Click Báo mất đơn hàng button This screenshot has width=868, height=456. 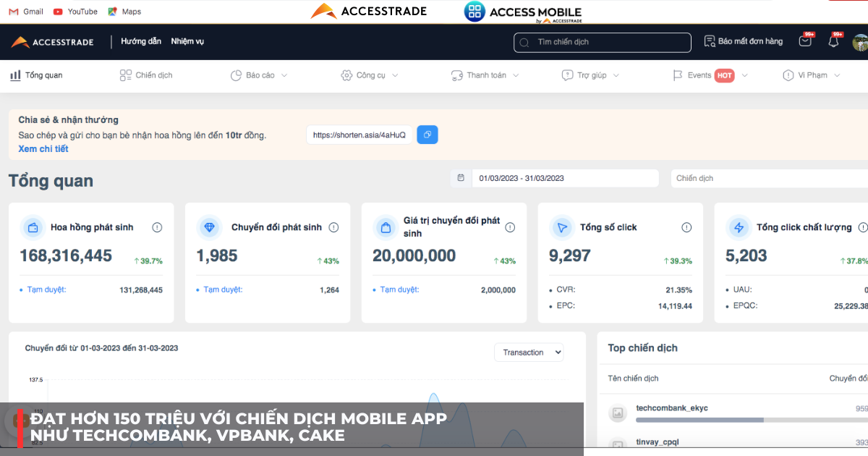click(x=744, y=42)
